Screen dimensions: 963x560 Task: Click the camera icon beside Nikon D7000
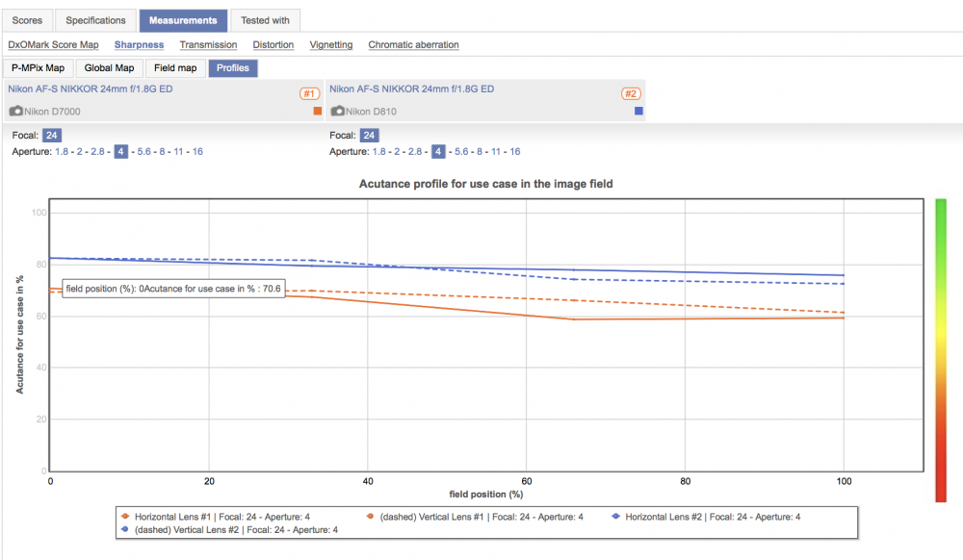pos(16,111)
